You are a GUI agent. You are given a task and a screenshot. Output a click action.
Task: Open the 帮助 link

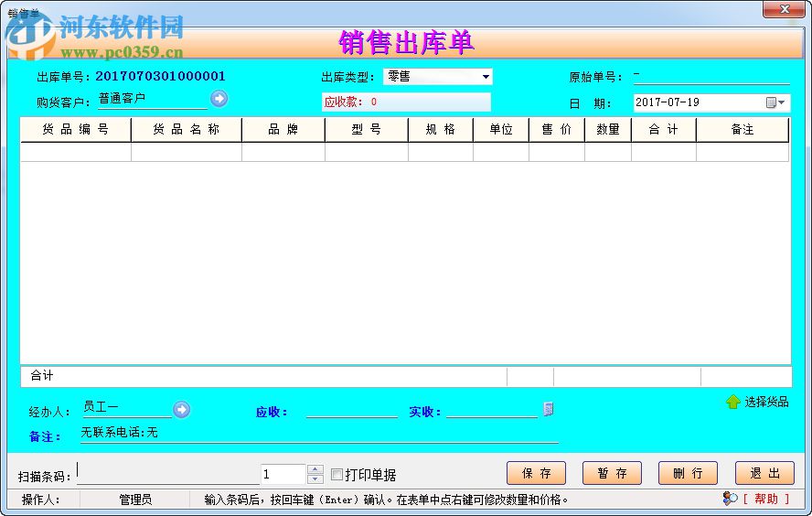pyautogui.click(x=766, y=499)
